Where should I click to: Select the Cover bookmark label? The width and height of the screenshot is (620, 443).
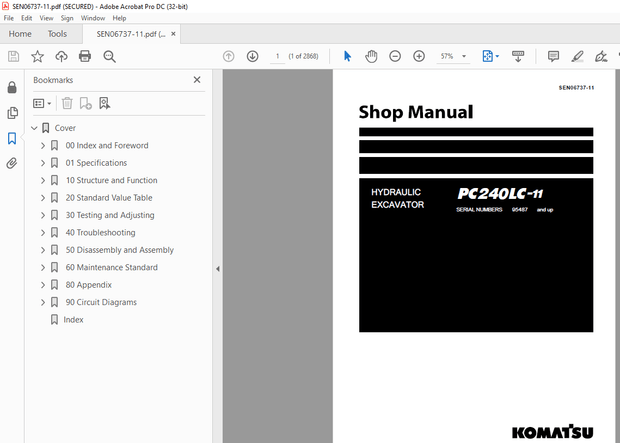[65, 128]
